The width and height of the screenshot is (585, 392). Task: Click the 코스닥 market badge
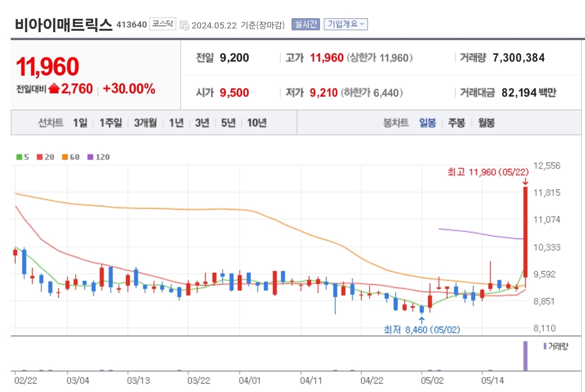[162, 24]
